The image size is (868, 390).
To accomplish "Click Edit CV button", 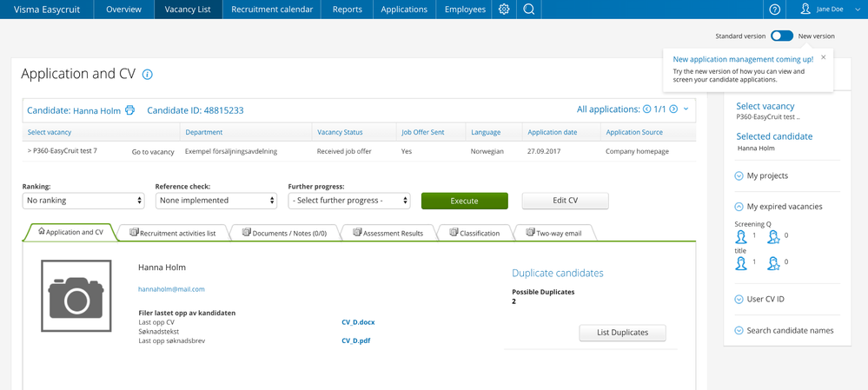I will tap(565, 201).
